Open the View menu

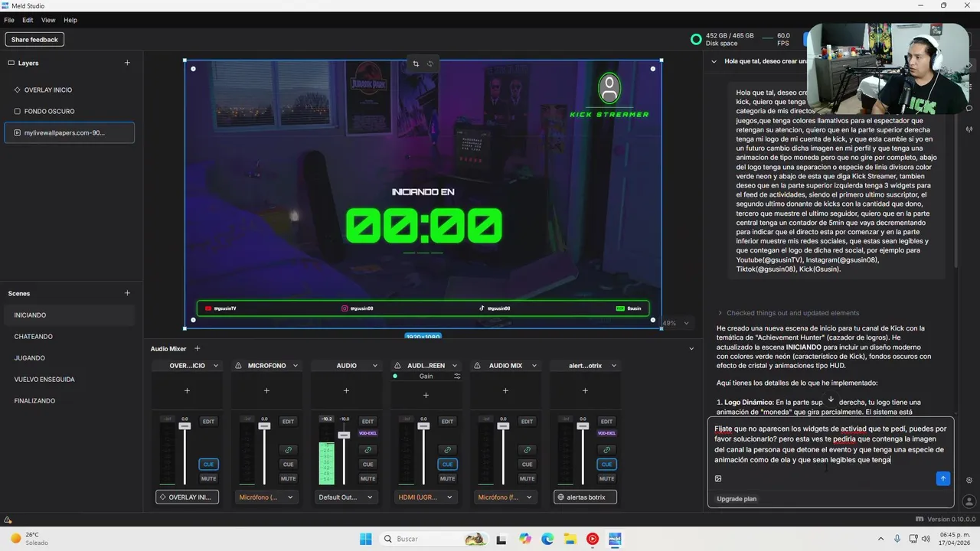tap(48, 20)
